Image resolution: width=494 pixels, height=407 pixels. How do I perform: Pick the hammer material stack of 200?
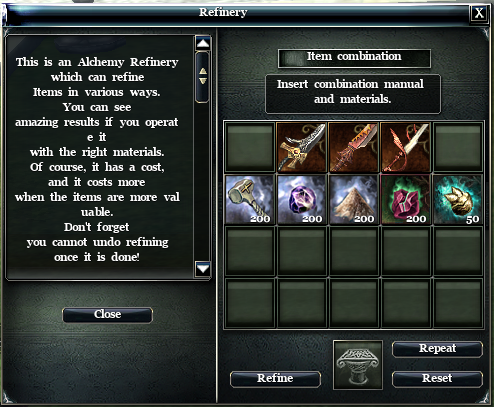pyautogui.click(x=250, y=199)
